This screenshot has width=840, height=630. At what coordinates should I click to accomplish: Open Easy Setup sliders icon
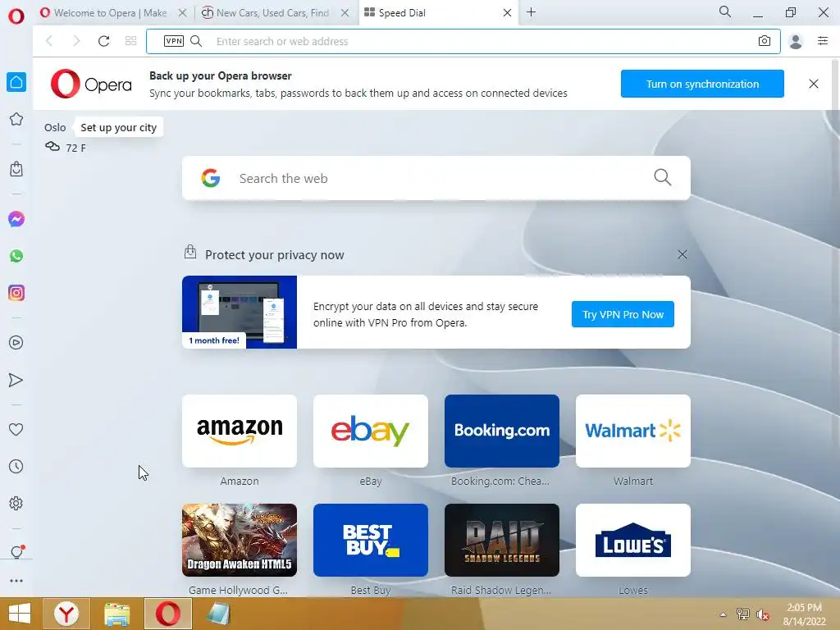point(823,41)
